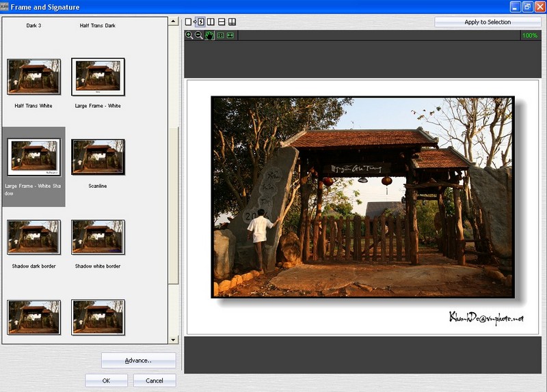Choose the vertical split preview layout
547x392 pixels.
(x=211, y=23)
